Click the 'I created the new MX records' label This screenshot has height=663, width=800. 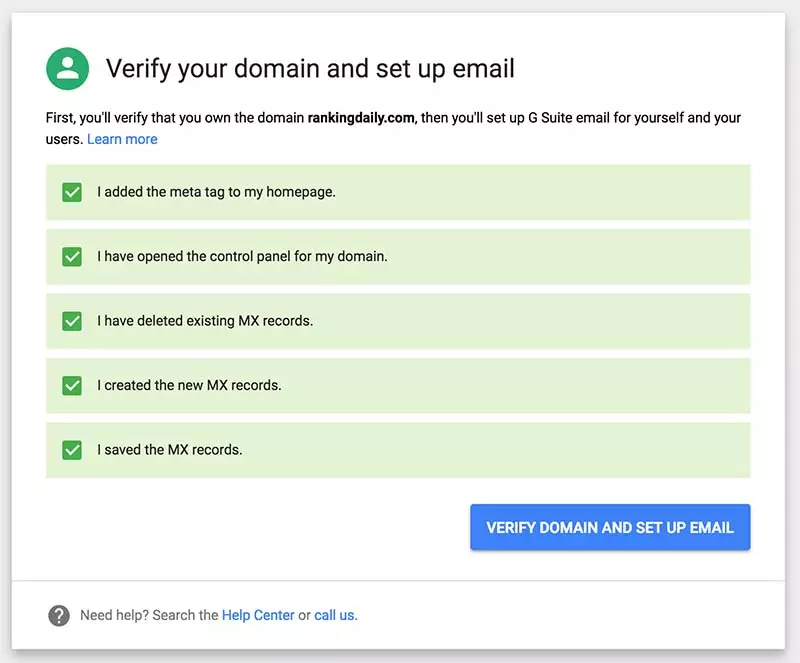tap(189, 385)
